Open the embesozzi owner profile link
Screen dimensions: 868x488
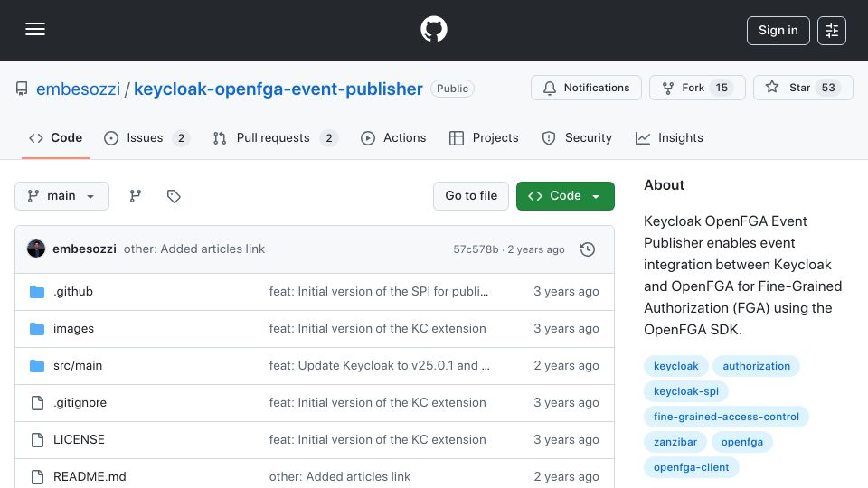click(x=78, y=89)
